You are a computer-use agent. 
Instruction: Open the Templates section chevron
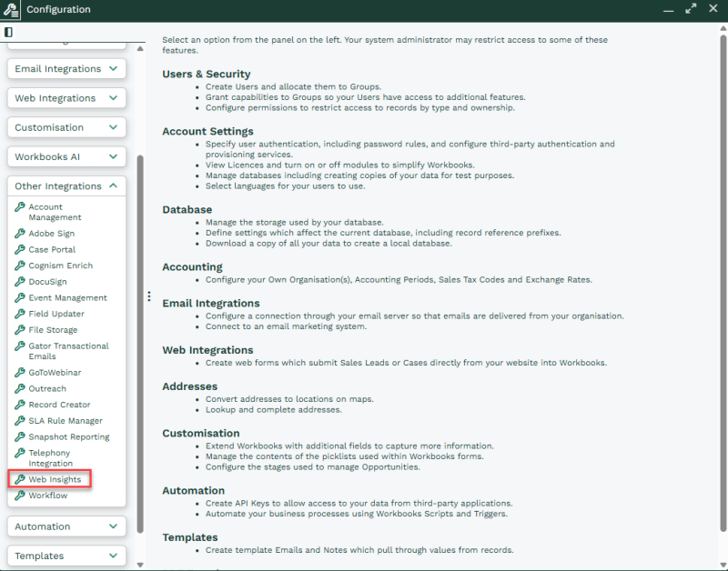pos(113,556)
